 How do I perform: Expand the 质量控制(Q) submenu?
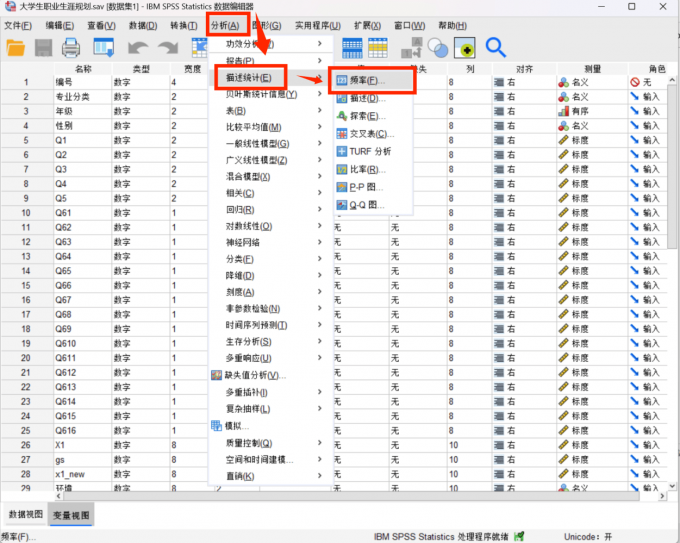pos(271,443)
